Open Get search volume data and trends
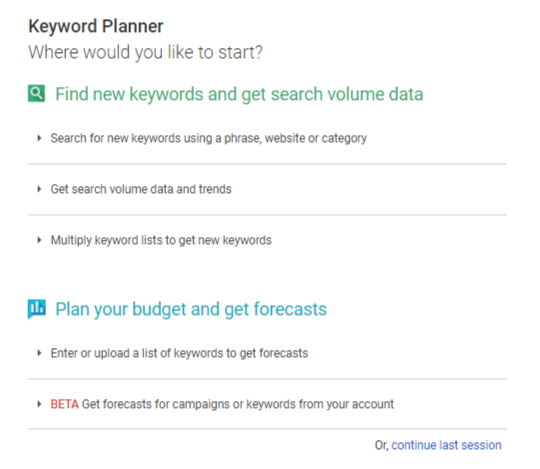Image resolution: width=540 pixels, height=469 pixels. tap(141, 189)
